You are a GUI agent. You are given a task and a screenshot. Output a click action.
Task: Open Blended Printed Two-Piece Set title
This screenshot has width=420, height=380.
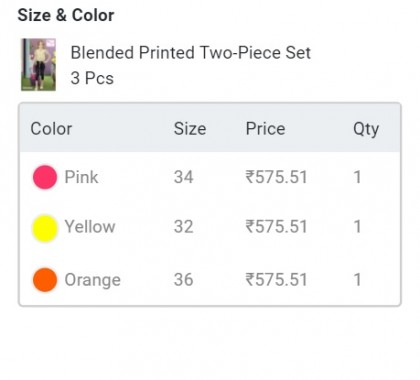[x=191, y=53]
